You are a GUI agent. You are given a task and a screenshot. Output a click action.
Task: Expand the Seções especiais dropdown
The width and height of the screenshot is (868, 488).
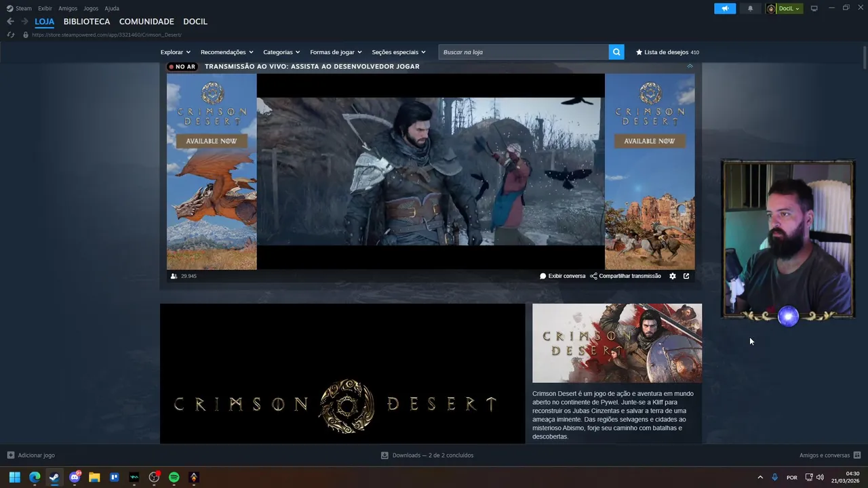coord(399,52)
